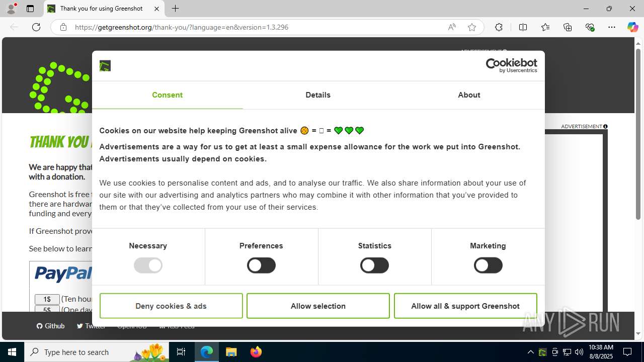Click the scrollbar down arrow

pyautogui.click(x=638, y=333)
